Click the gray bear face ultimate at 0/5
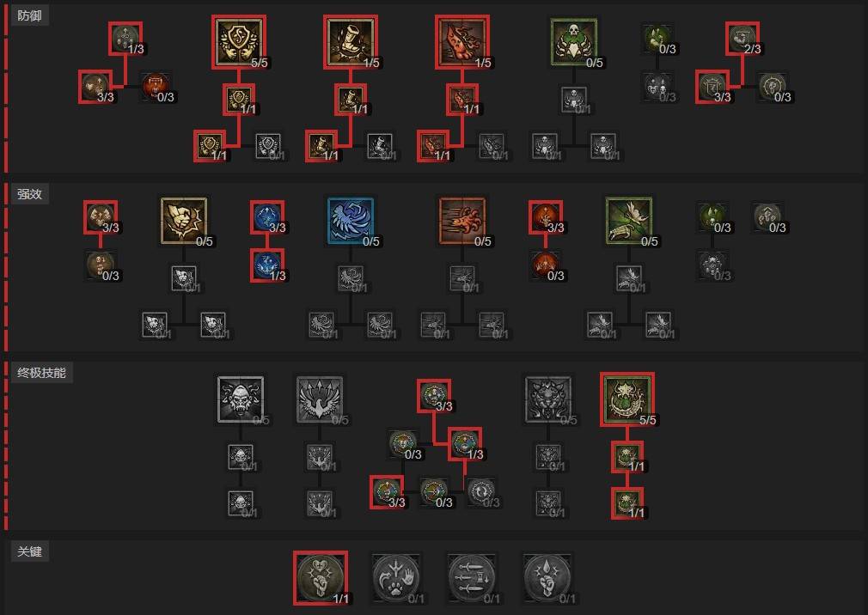This screenshot has height=615, width=868. click(548, 399)
